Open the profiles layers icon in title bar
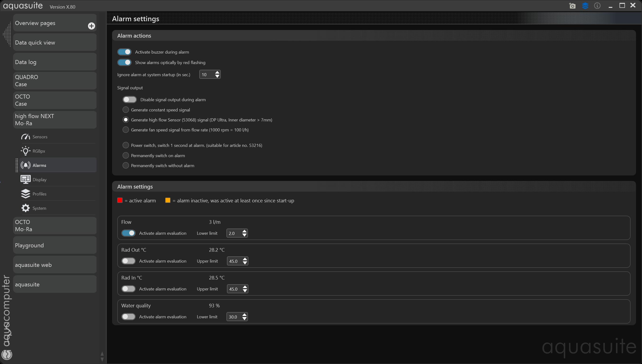Screen dimensions: 642x364 [x=585, y=6]
